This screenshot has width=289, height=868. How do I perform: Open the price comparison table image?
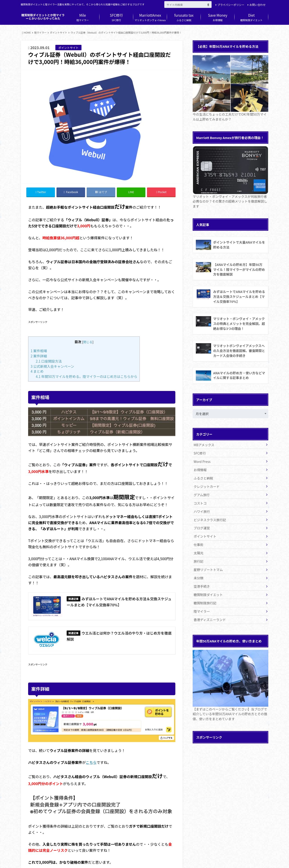click(102, 422)
